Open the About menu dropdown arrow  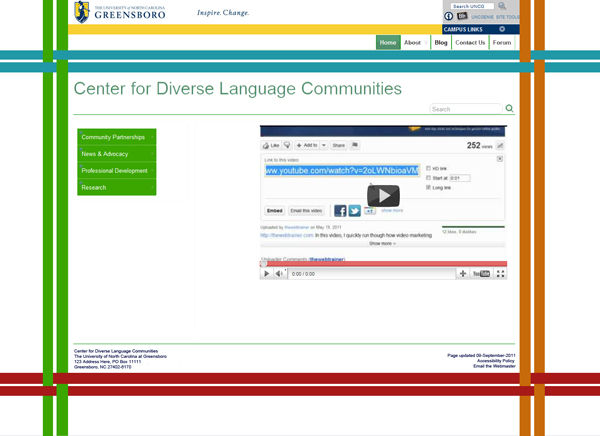pos(426,42)
